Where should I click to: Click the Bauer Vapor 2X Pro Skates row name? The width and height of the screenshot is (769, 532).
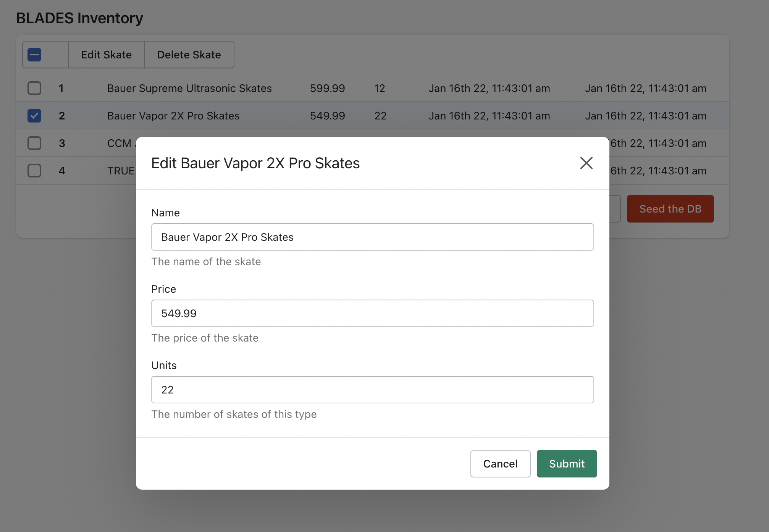click(x=173, y=116)
